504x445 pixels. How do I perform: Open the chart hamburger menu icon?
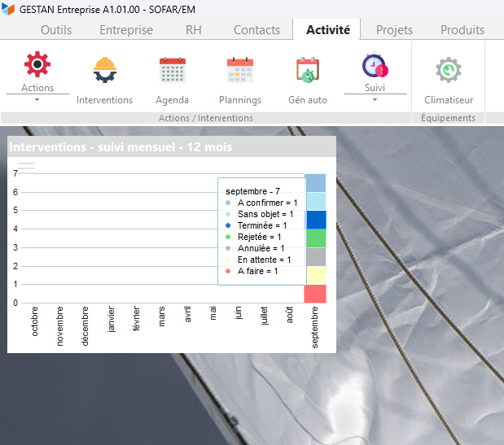[26, 166]
